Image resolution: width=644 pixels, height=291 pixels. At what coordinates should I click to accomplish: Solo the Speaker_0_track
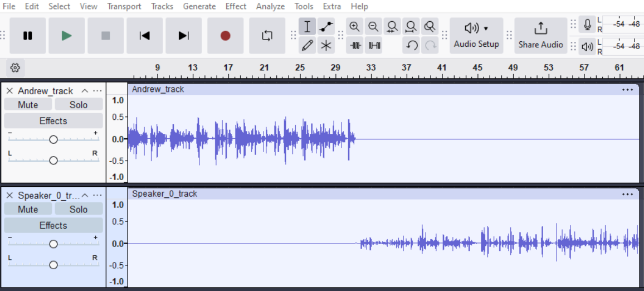79,210
